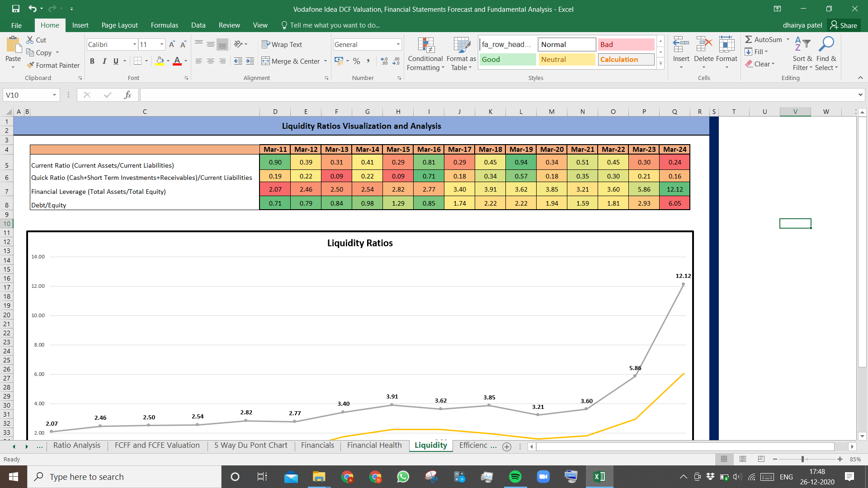Open the Insert ribbon tab
868x488 pixels.
[x=80, y=25]
